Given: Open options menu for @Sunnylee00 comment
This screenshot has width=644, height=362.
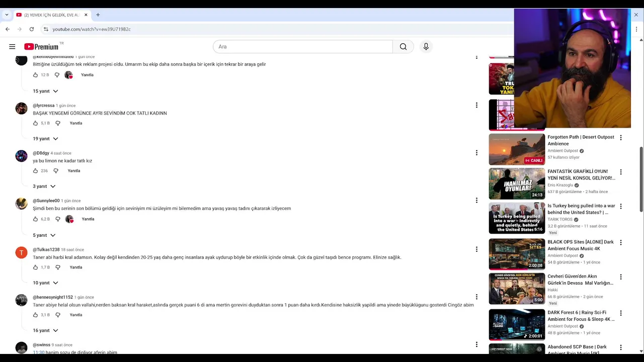Looking at the screenshot, I should click(476, 200).
